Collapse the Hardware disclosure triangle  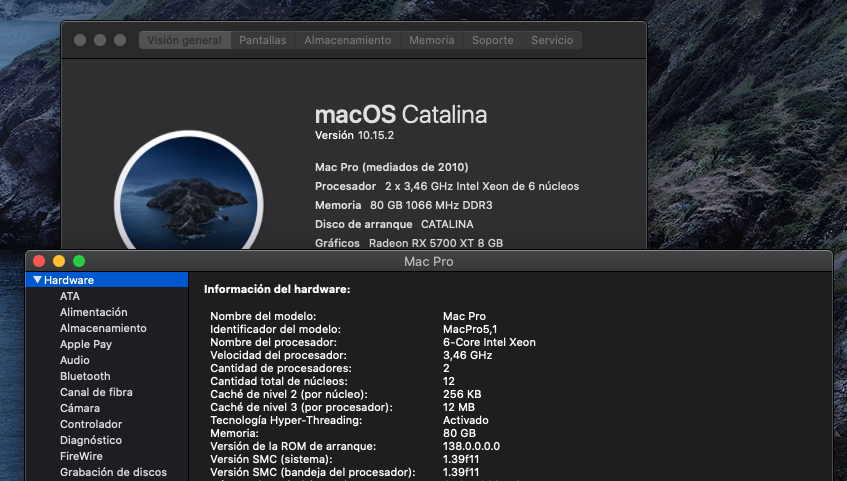37,280
